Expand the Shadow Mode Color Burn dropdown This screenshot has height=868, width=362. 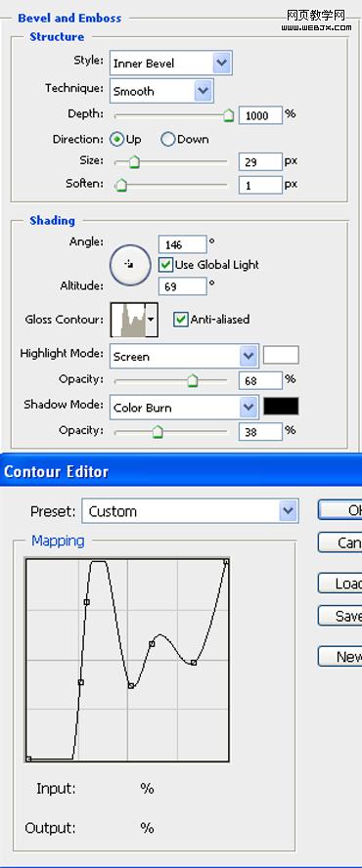184,407
